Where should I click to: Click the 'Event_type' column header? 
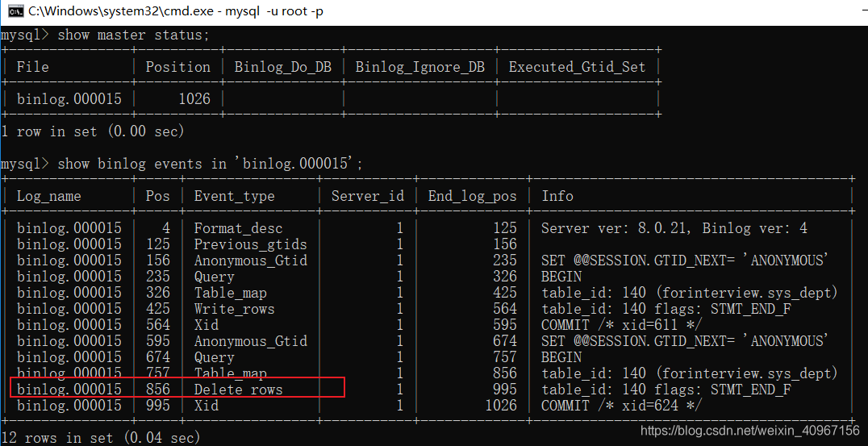pyautogui.click(x=234, y=197)
